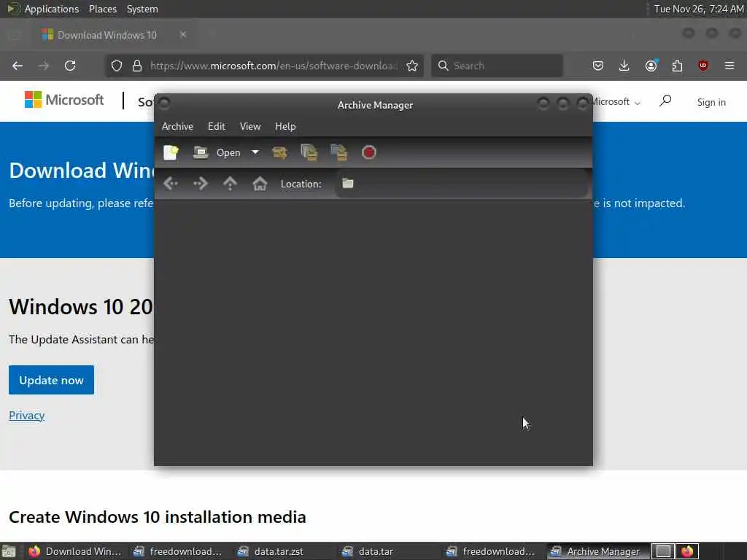
Task: Open the Applications menu in top panel
Action: [52, 9]
